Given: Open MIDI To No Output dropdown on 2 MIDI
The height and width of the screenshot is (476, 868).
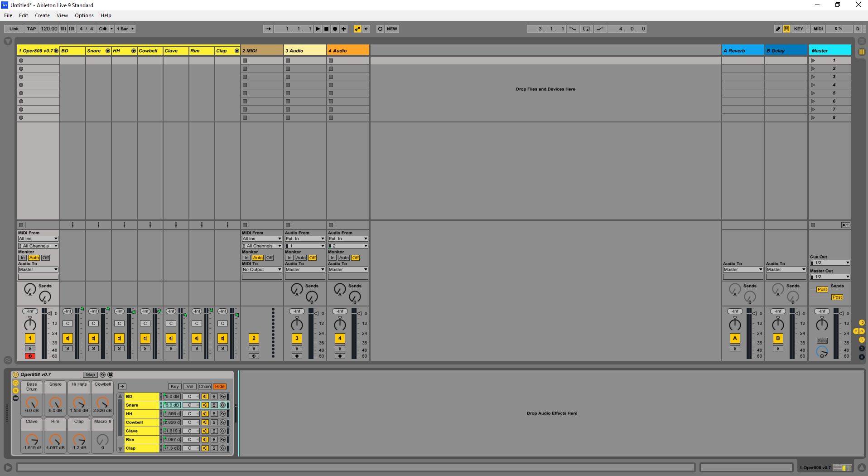Looking at the screenshot, I should (x=262, y=269).
